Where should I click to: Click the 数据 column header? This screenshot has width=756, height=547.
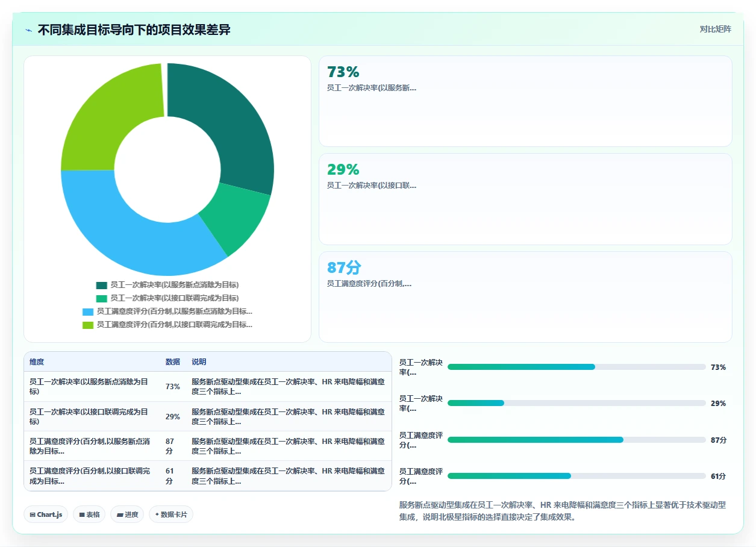coord(173,362)
